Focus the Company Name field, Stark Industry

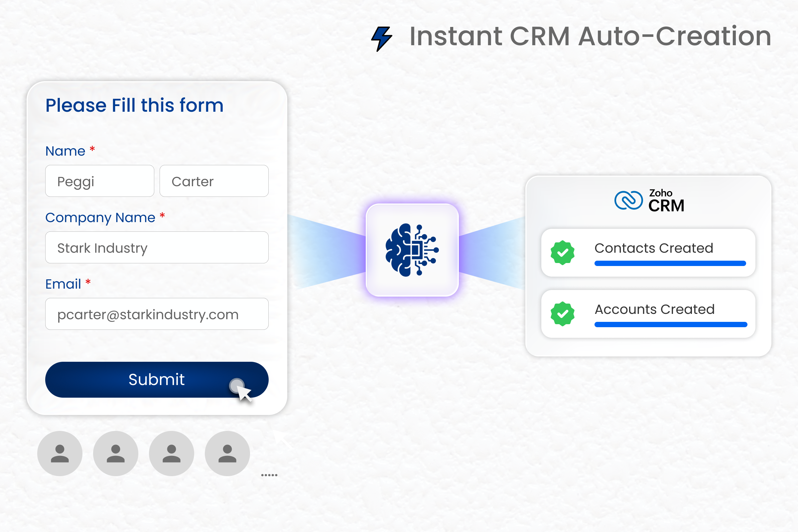(x=157, y=248)
